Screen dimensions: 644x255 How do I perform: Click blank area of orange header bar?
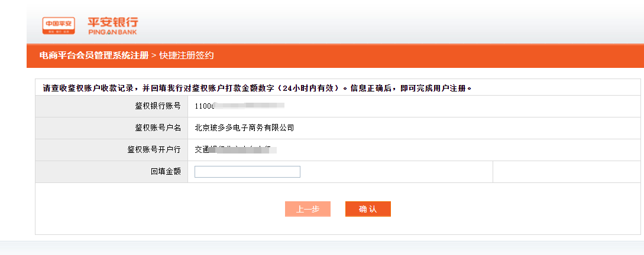(x=427, y=55)
